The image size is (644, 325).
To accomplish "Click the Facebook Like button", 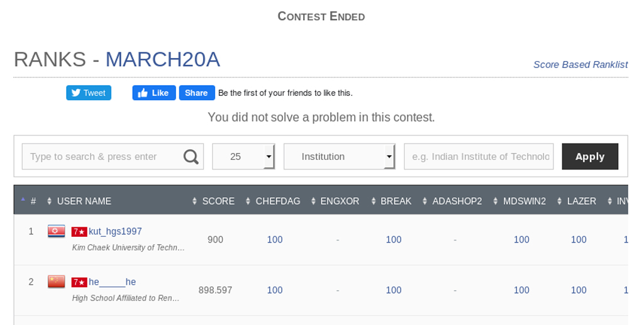I will click(x=153, y=93).
